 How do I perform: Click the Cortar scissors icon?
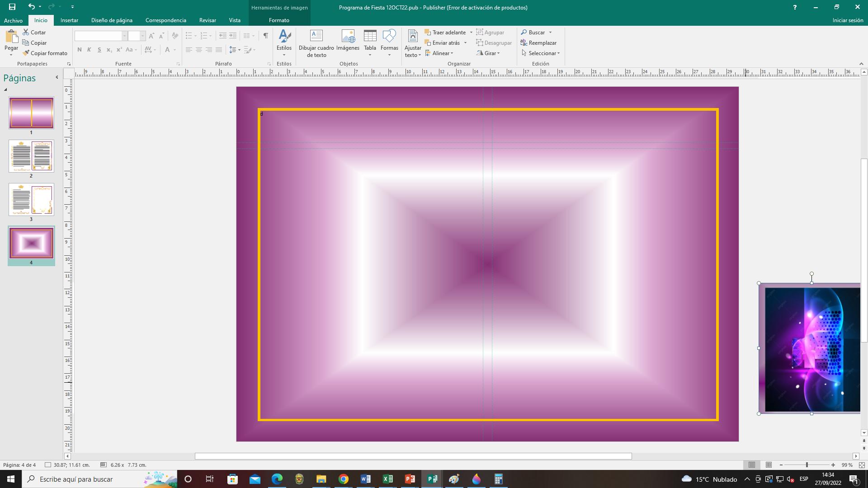tap(26, 32)
